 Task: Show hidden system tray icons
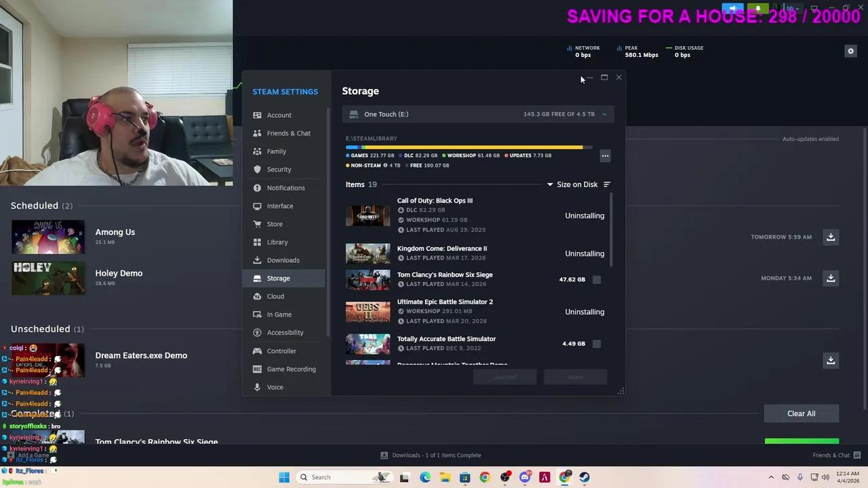click(771, 477)
